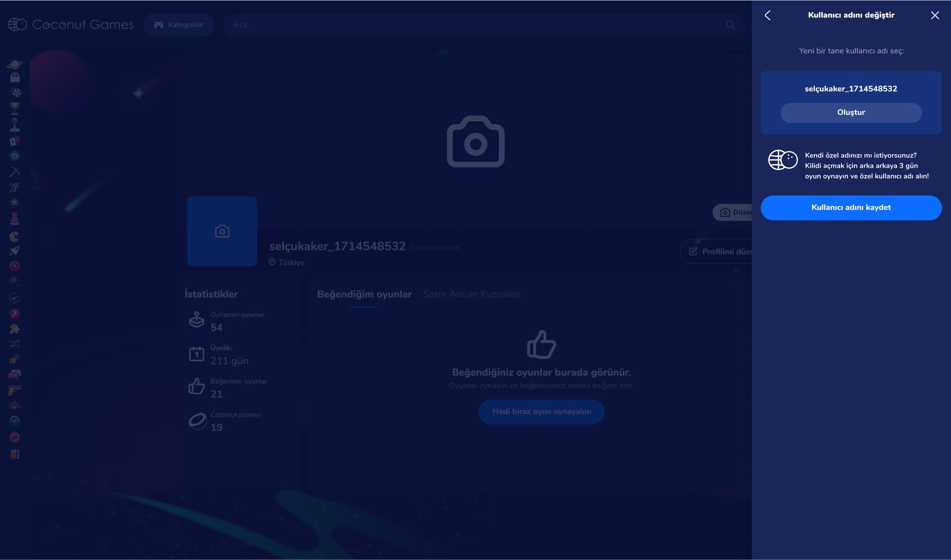Click the search magnifier icon

(730, 25)
